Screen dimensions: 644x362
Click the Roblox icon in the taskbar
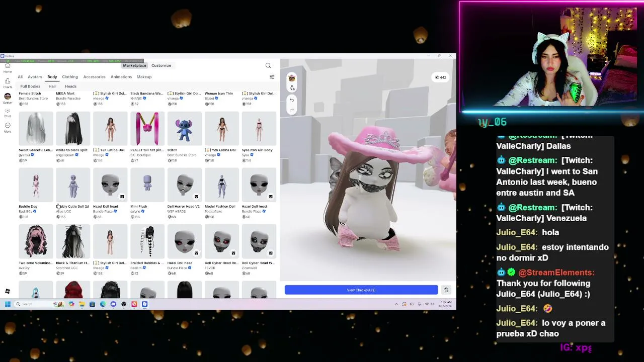click(144, 304)
